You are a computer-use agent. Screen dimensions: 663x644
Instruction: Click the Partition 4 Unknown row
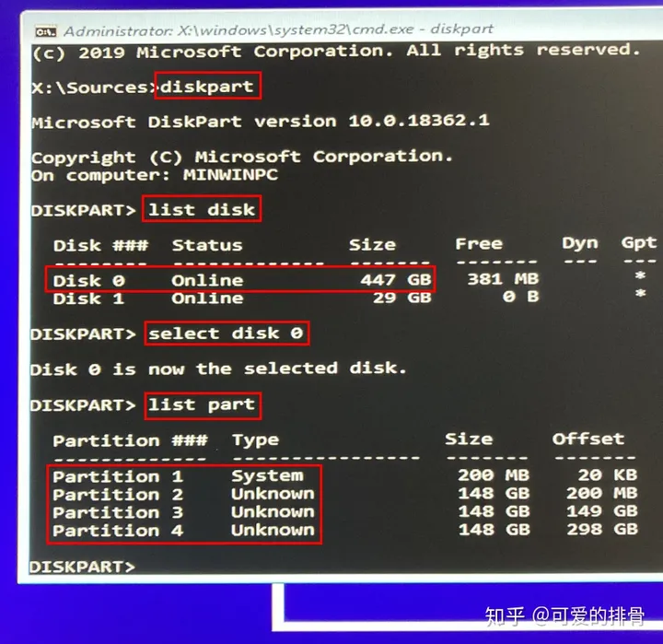tap(344, 530)
